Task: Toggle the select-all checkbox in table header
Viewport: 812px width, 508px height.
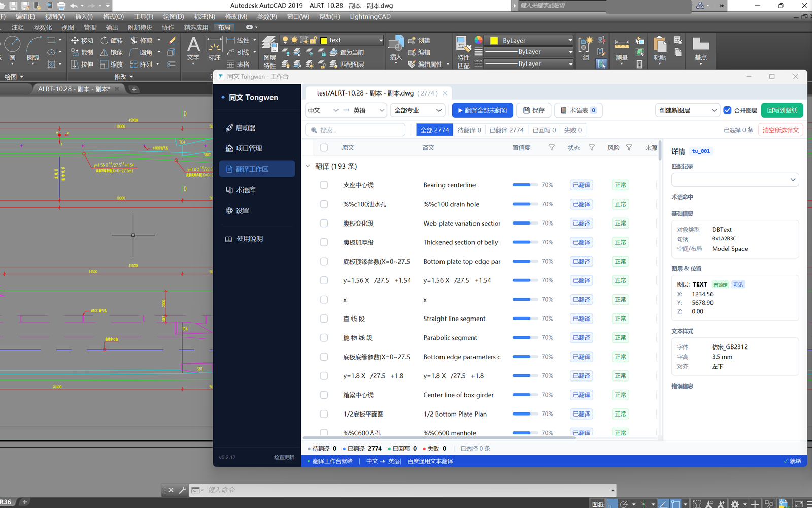Action: 324,148
